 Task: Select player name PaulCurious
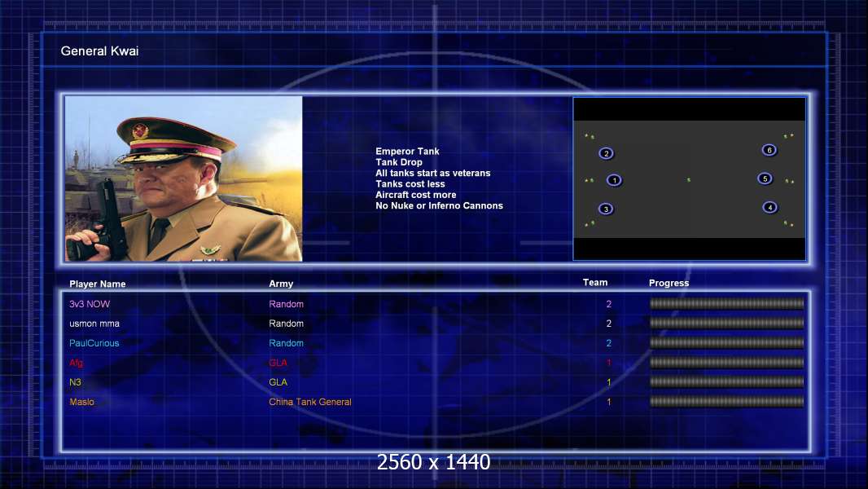94,343
